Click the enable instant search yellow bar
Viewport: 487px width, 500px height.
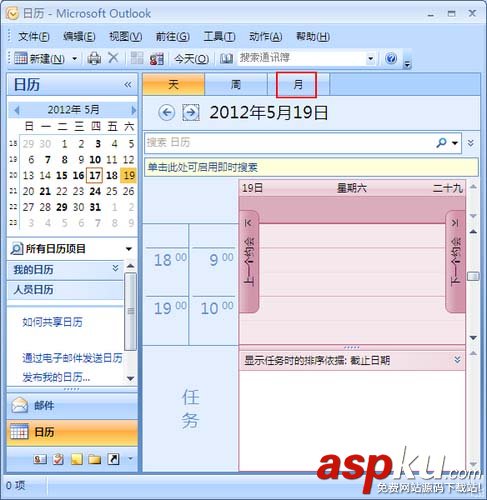(x=311, y=167)
